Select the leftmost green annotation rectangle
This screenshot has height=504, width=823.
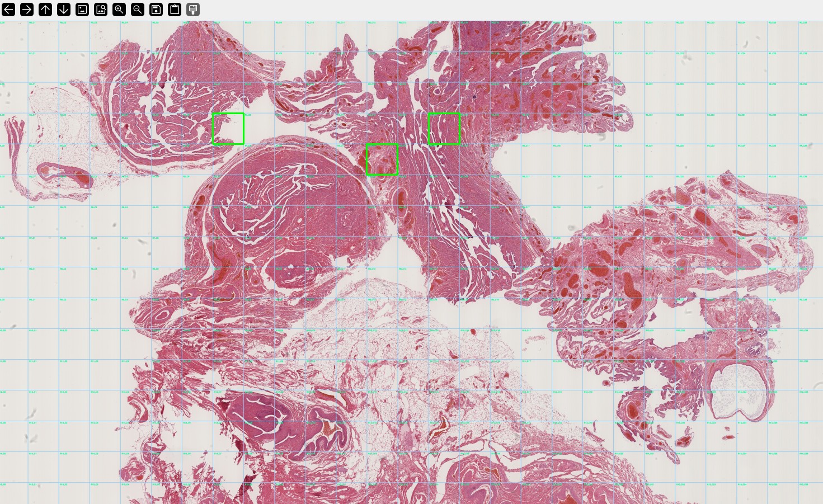pyautogui.click(x=228, y=128)
